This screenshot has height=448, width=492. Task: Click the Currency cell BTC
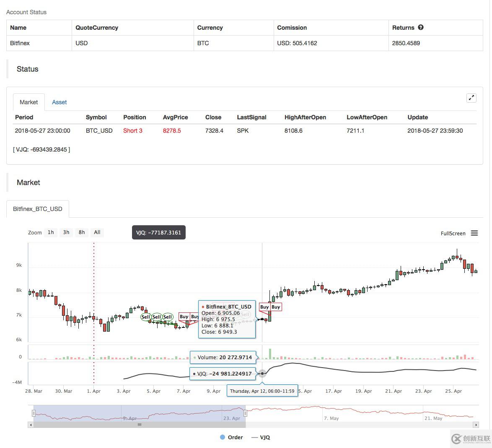[203, 43]
